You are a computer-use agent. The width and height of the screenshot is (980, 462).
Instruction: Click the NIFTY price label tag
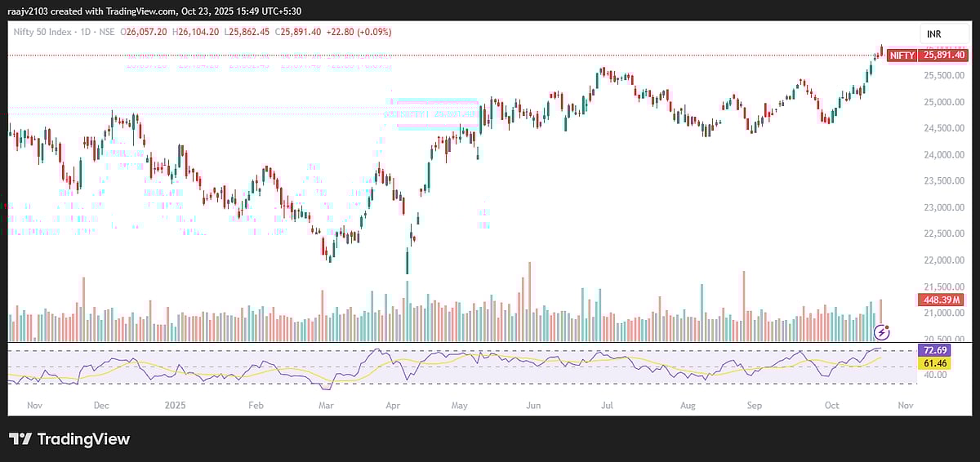point(902,56)
